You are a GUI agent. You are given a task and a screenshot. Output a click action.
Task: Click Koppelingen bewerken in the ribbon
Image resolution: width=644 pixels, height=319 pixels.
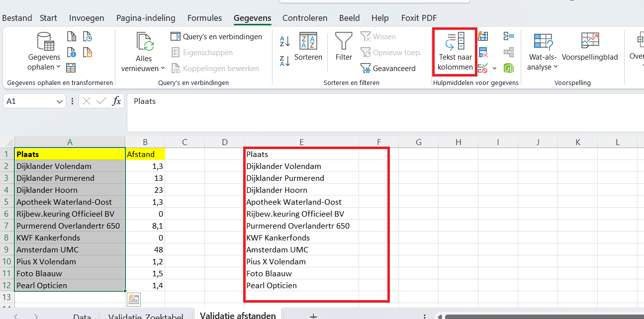[215, 68]
